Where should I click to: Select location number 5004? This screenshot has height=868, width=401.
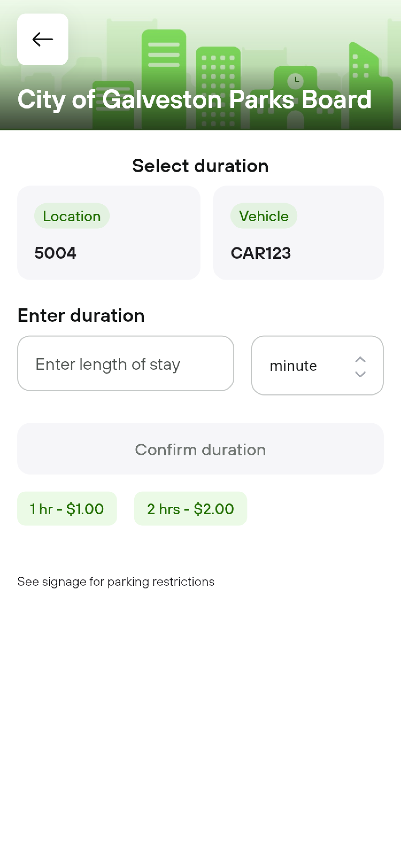(x=56, y=253)
